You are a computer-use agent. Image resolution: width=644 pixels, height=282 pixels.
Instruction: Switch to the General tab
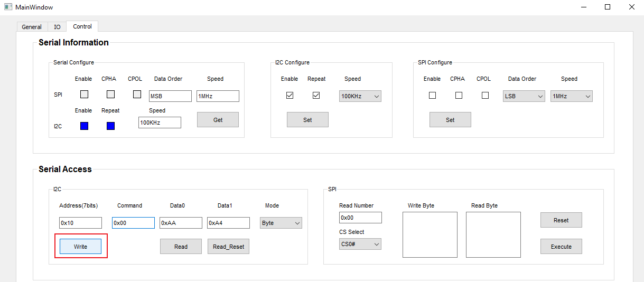(32, 27)
